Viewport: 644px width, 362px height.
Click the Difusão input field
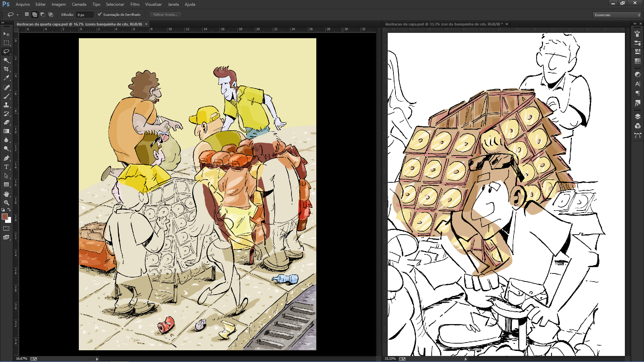[85, 15]
